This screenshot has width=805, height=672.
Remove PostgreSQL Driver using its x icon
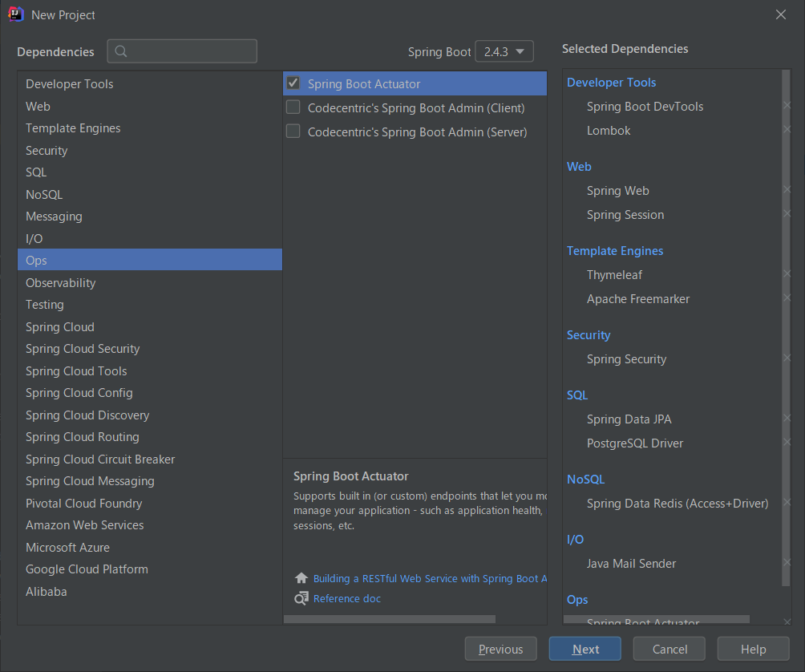pyautogui.click(x=787, y=442)
